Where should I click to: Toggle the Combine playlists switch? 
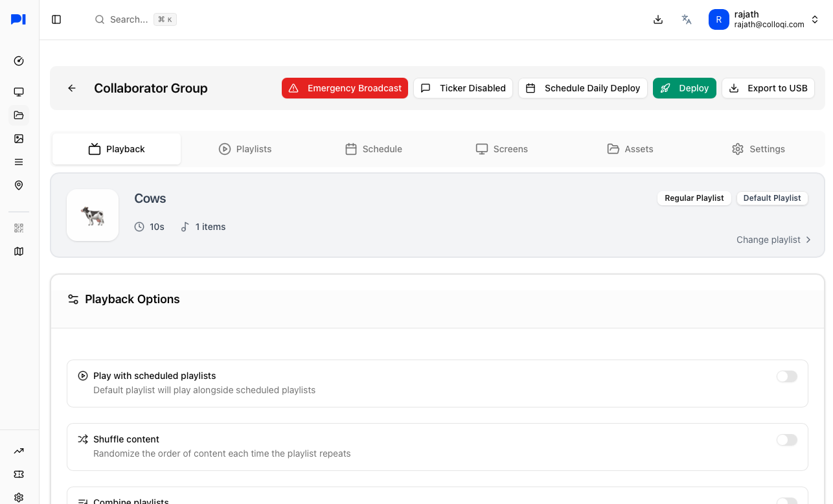[x=786, y=501]
